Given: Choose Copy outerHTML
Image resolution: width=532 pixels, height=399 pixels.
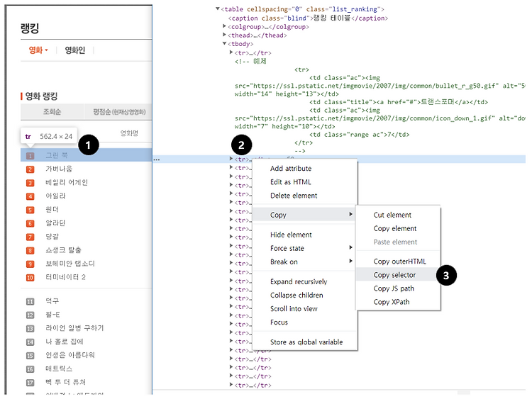Looking at the screenshot, I should pos(399,262).
